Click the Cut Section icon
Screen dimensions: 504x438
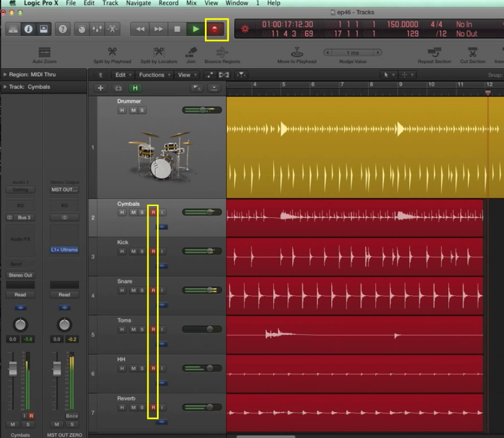[472, 52]
